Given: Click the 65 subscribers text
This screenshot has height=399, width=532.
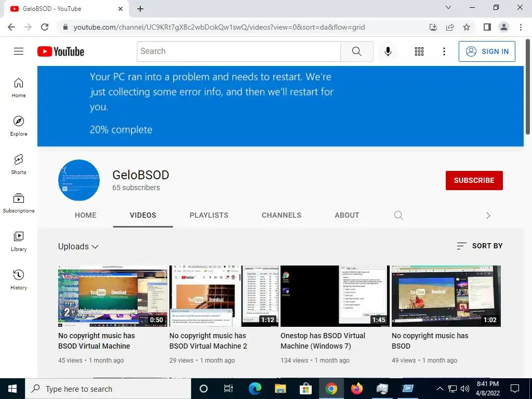Looking at the screenshot, I should 136,188.
